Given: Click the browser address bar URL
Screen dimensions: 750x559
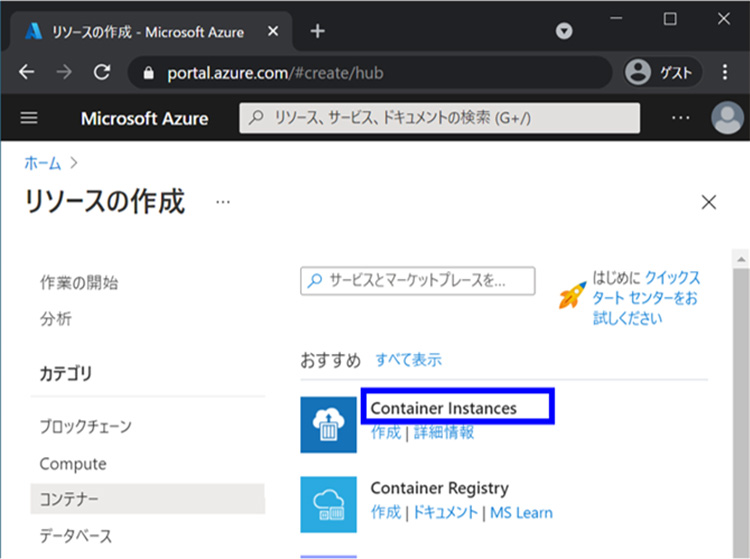Looking at the screenshot, I should point(275,73).
